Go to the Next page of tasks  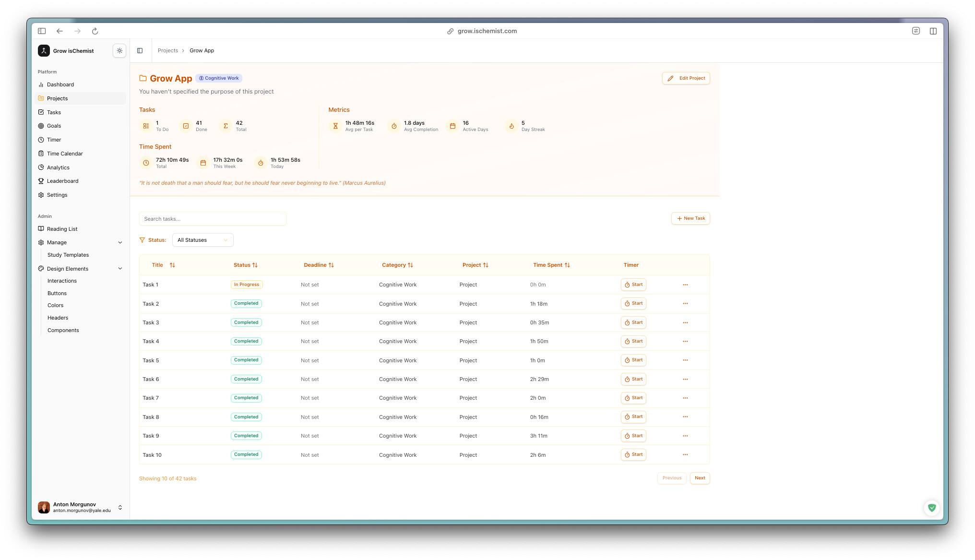pyautogui.click(x=700, y=478)
